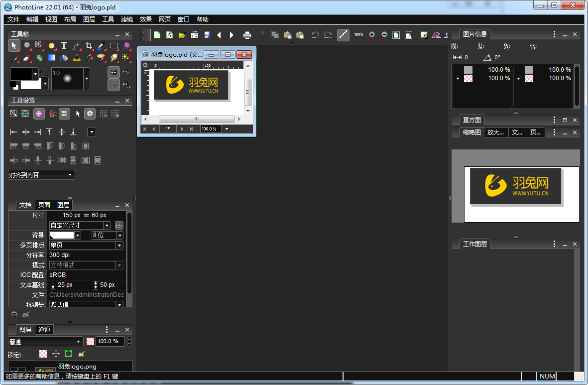The width and height of the screenshot is (588, 385).
Task: Click the 100.0 % zoom field in document window
Action: click(x=210, y=129)
